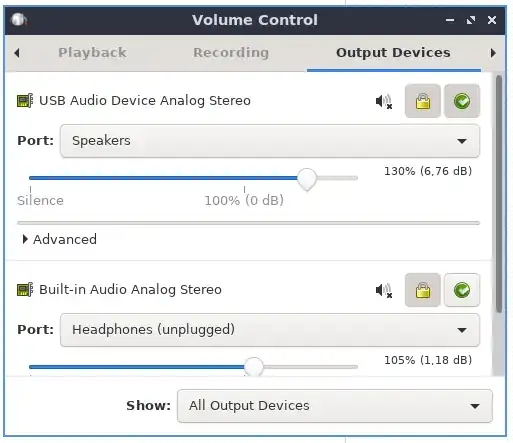This screenshot has height=443, width=513.
Task: Select the Output Devices tab
Action: coord(393,53)
